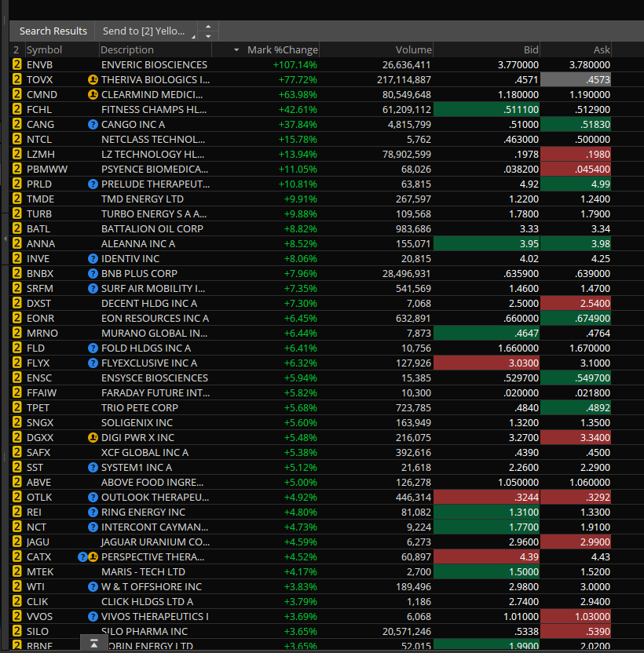
Task: Select the PBMWW symbol
Action: (47, 169)
